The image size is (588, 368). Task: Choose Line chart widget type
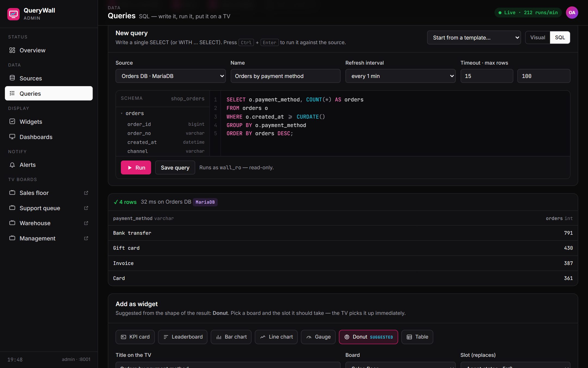pos(276,337)
